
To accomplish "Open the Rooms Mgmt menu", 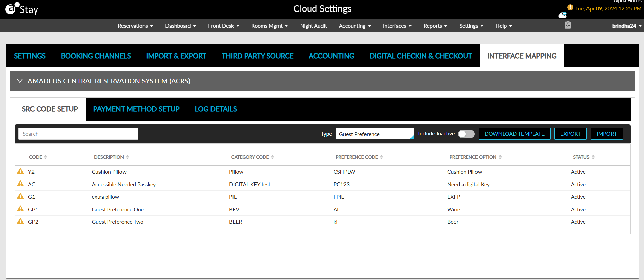I will [x=270, y=26].
